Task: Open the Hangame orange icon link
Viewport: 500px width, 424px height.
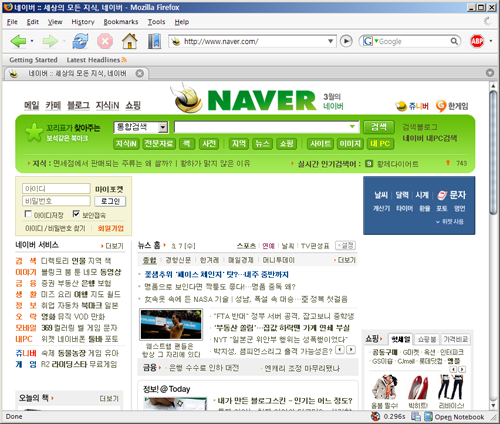Action: [441, 106]
